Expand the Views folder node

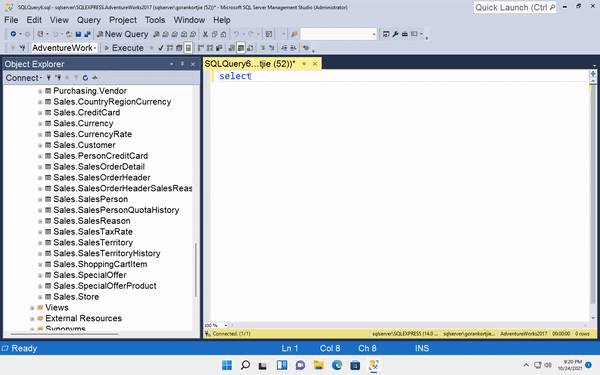pos(32,308)
